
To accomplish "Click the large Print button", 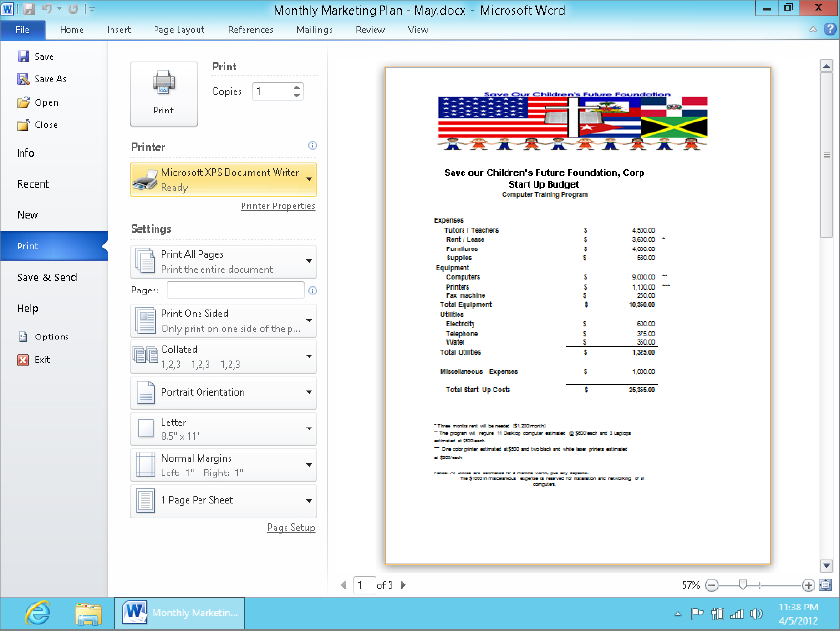I will (x=164, y=94).
